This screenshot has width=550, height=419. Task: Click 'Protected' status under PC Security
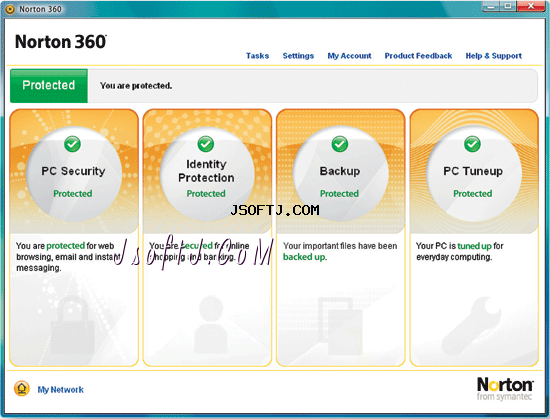click(x=73, y=194)
